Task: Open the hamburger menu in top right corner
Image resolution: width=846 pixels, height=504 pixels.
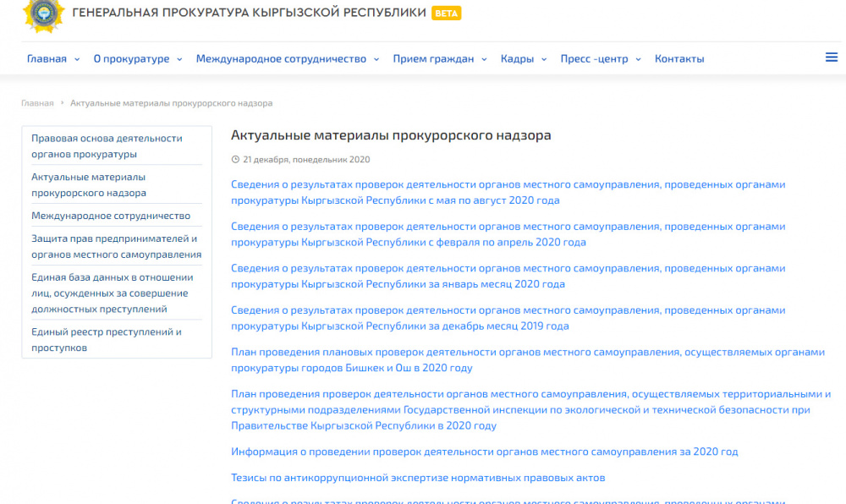Action: tap(832, 58)
